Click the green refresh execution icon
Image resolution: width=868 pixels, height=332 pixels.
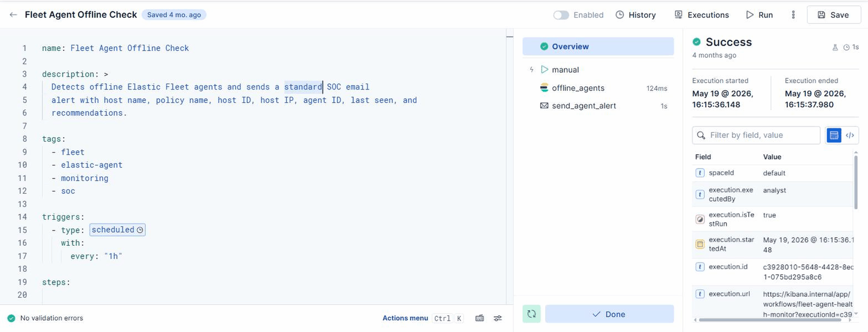(532, 314)
